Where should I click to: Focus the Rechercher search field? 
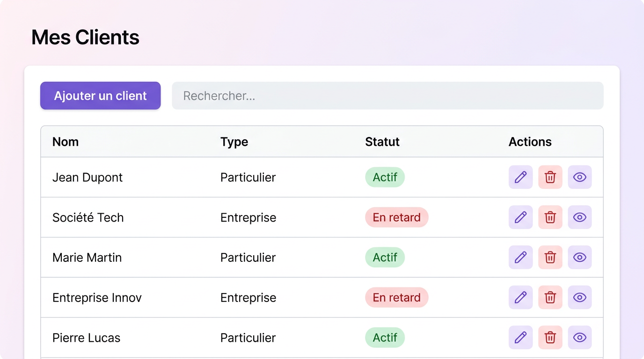click(388, 96)
